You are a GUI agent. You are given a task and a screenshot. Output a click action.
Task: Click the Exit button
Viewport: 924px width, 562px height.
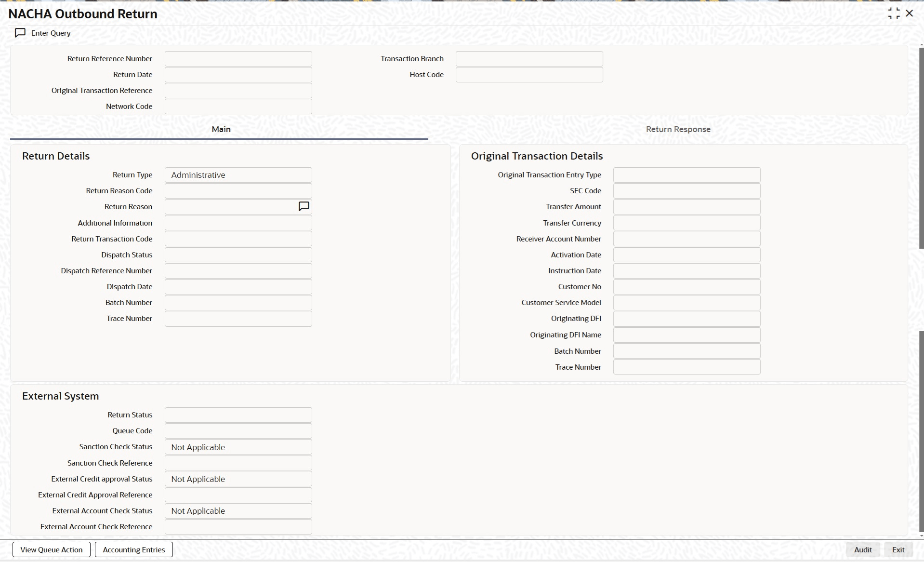pyautogui.click(x=898, y=549)
